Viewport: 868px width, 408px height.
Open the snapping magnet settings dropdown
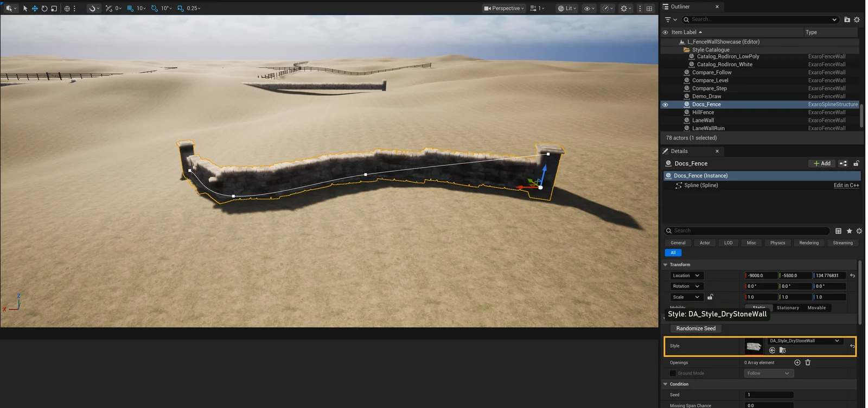tap(94, 8)
